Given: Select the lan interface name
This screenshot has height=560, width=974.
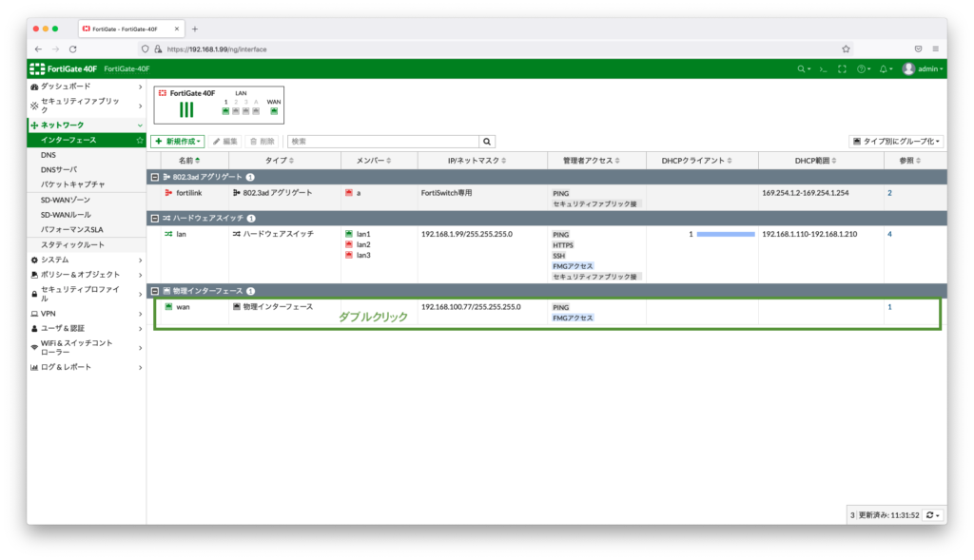Looking at the screenshot, I should tap(181, 234).
